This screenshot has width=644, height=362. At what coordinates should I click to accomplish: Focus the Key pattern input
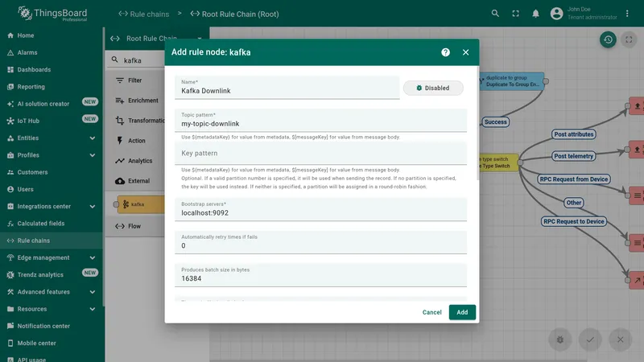click(320, 153)
